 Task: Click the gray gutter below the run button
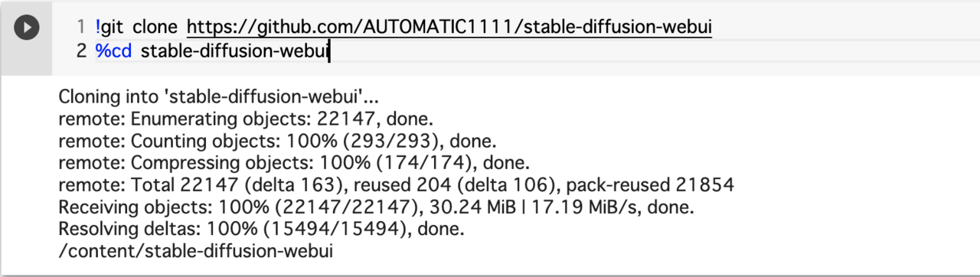click(x=27, y=60)
